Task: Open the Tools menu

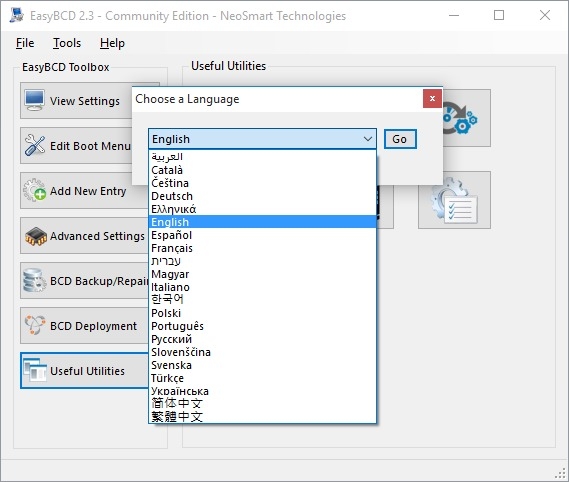Action: (67, 43)
